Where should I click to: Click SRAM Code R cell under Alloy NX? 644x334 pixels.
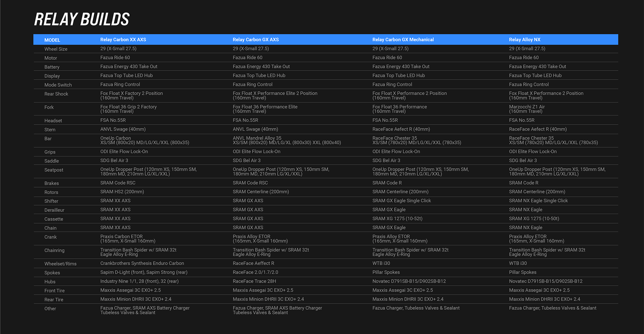[524, 183]
